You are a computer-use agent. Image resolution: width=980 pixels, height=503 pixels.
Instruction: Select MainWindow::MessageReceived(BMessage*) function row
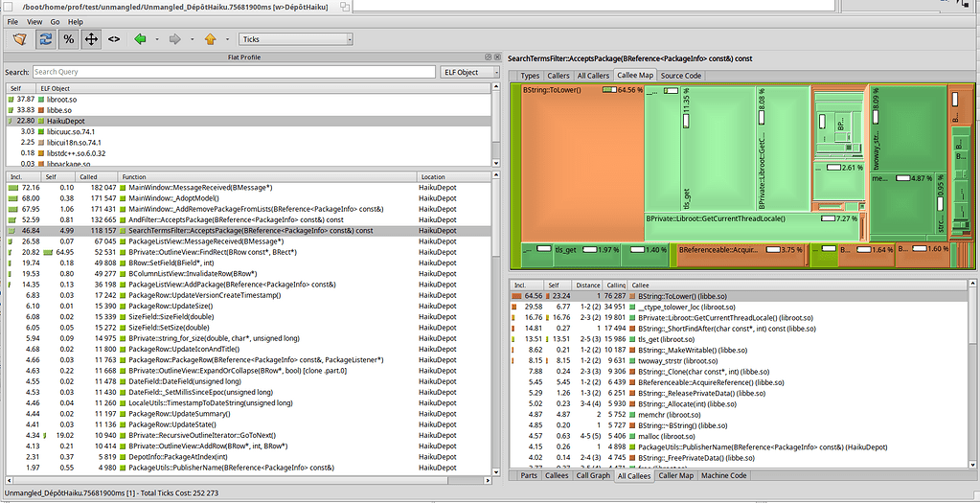(x=249, y=188)
